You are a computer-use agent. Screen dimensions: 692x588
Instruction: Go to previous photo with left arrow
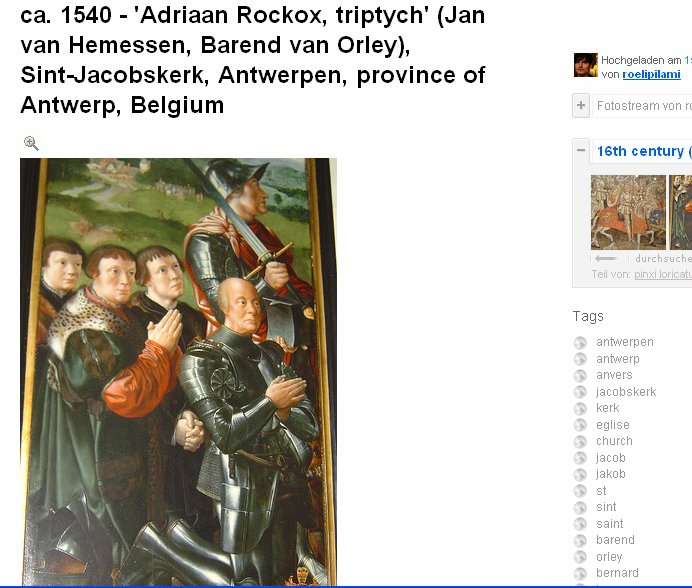[x=605, y=258]
